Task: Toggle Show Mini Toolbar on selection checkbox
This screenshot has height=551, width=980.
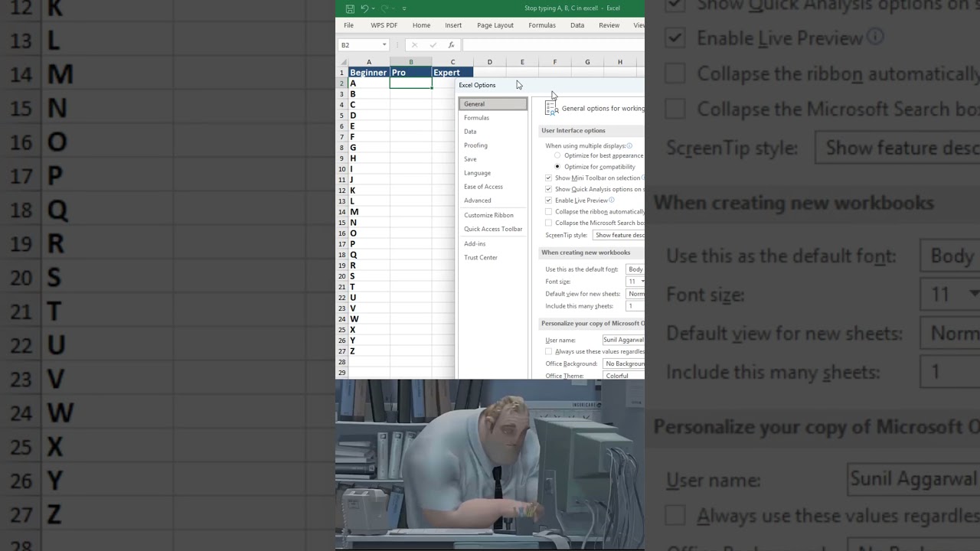Action: [548, 178]
